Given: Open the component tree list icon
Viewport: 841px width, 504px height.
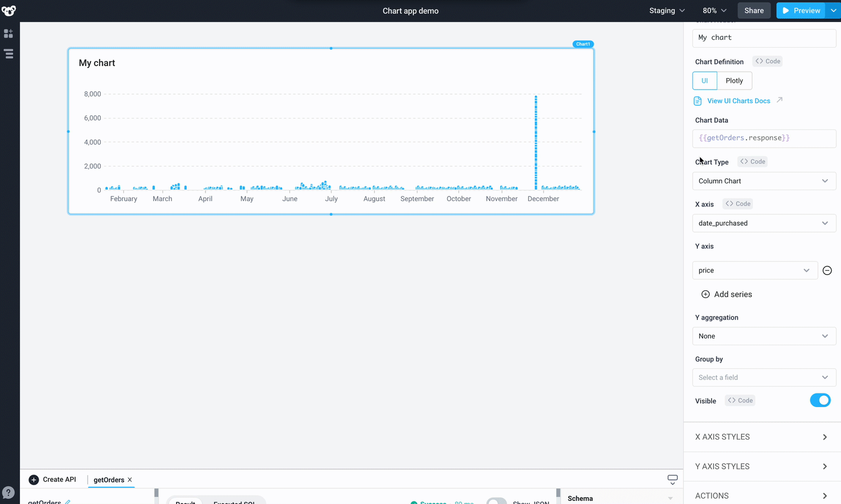Looking at the screenshot, I should click(9, 54).
